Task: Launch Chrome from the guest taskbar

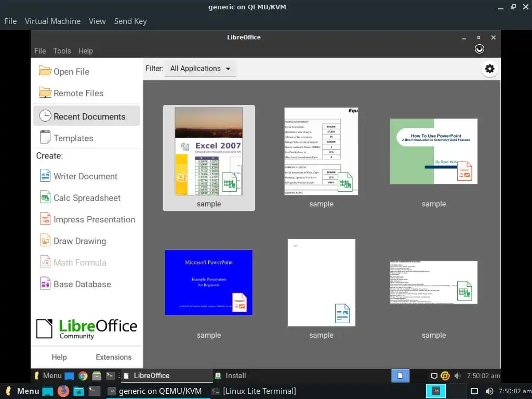Action: coord(83,376)
